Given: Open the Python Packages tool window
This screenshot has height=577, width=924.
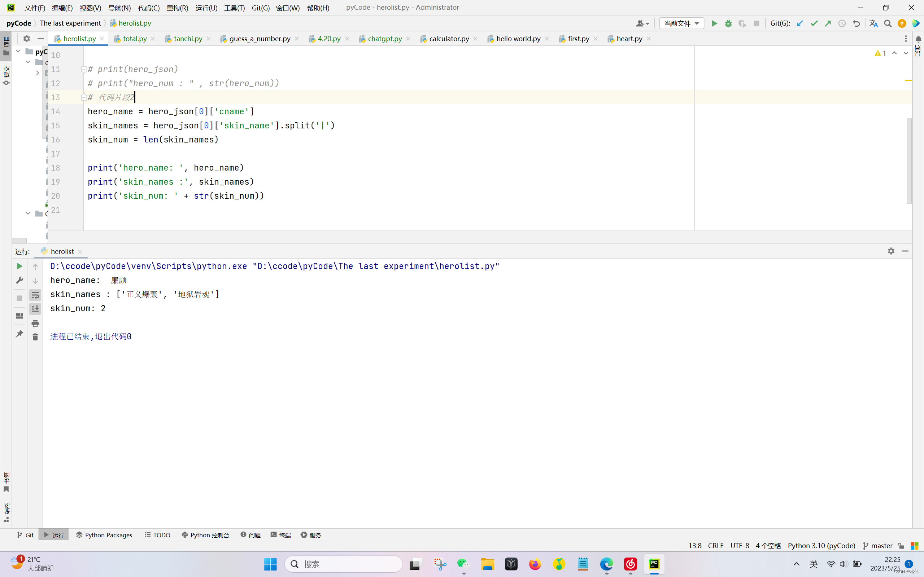Looking at the screenshot, I should pyautogui.click(x=104, y=535).
